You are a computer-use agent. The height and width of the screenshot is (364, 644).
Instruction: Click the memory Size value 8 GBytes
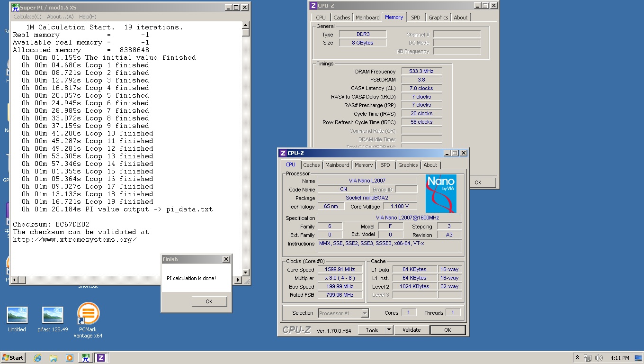click(x=362, y=43)
